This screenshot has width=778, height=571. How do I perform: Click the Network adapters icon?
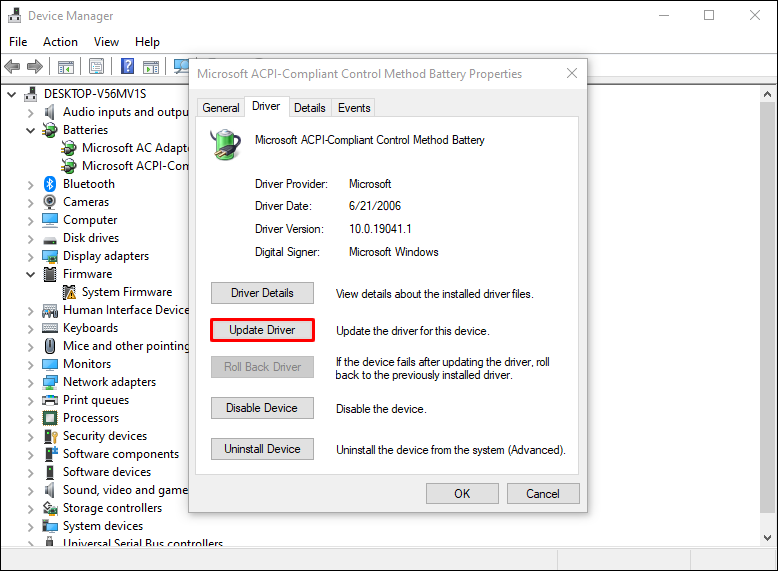50,382
